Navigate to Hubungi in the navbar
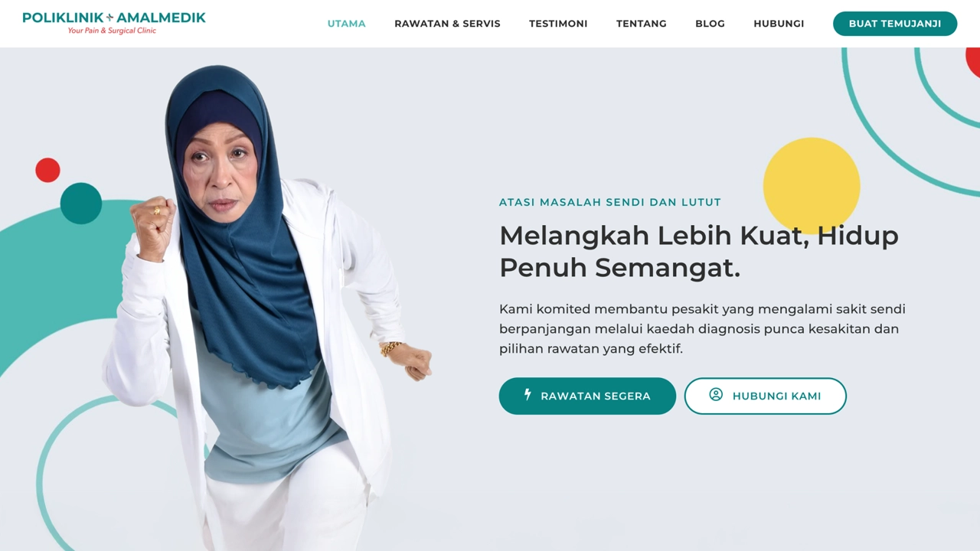The width and height of the screenshot is (980, 551). tap(779, 24)
